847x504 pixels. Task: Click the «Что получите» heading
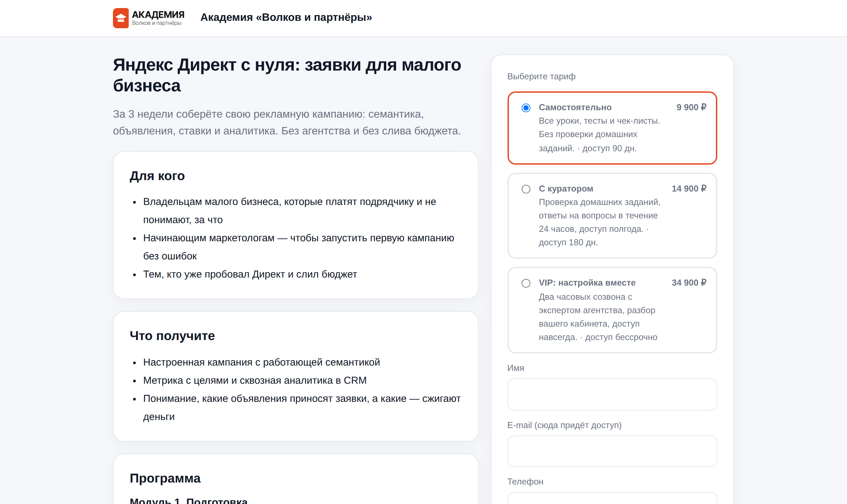click(172, 336)
